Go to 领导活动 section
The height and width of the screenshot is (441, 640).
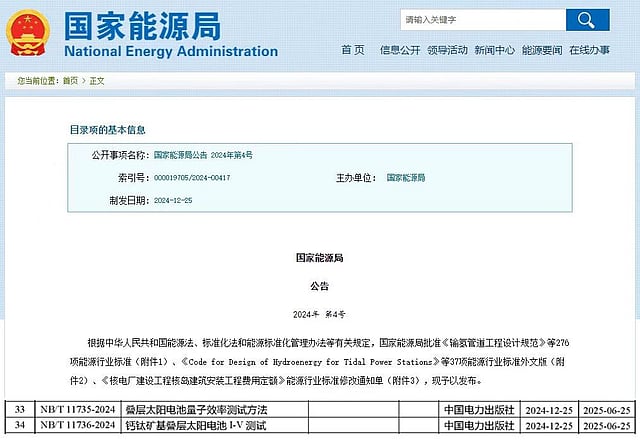[x=447, y=50]
